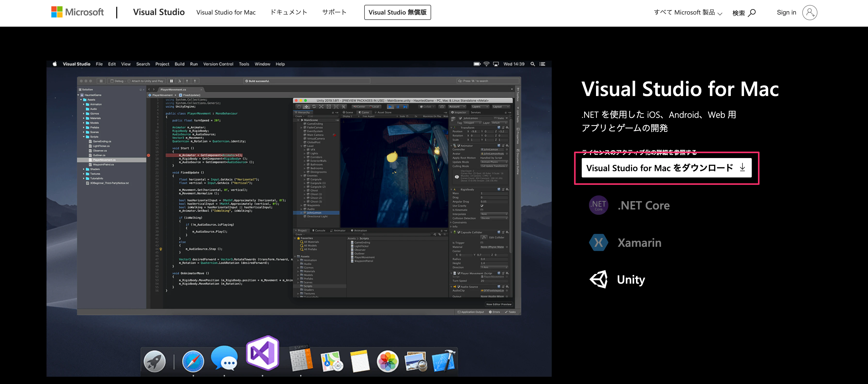Uncheck Use Gravity in the Rigidbody section
The width and height of the screenshot is (868, 384).
[x=482, y=206]
